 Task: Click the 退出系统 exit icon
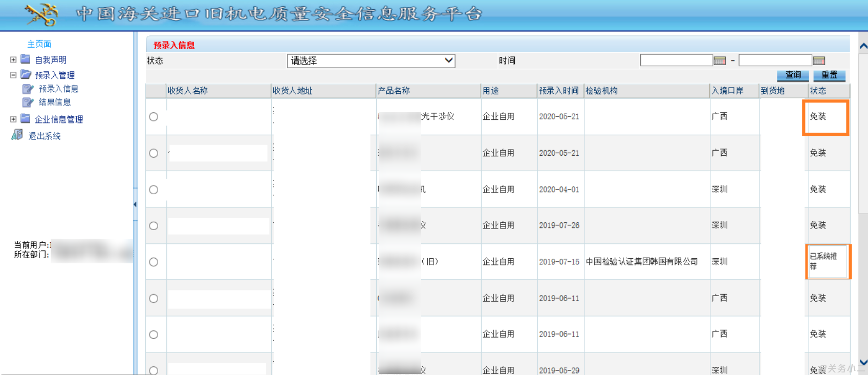17,135
